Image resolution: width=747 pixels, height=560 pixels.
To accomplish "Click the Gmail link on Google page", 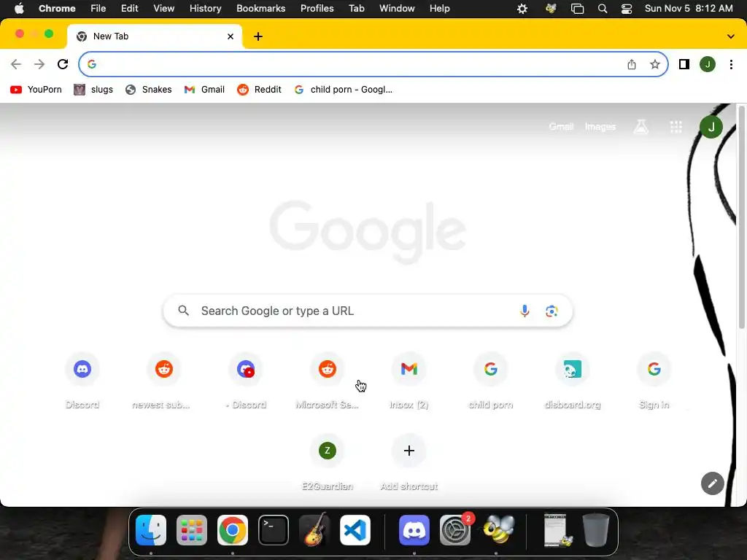I will point(561,127).
